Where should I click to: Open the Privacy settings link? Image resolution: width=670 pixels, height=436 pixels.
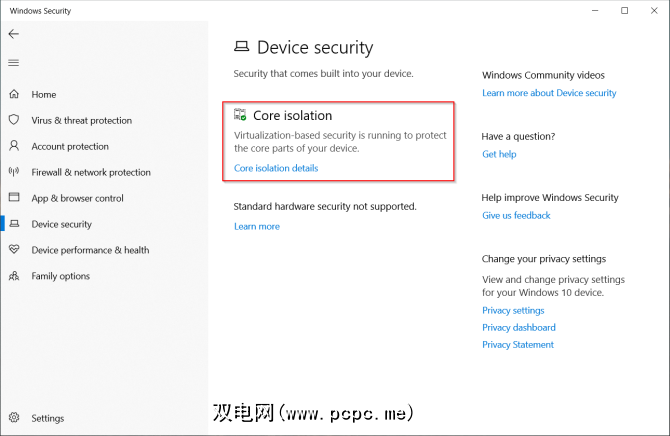pyautogui.click(x=513, y=310)
